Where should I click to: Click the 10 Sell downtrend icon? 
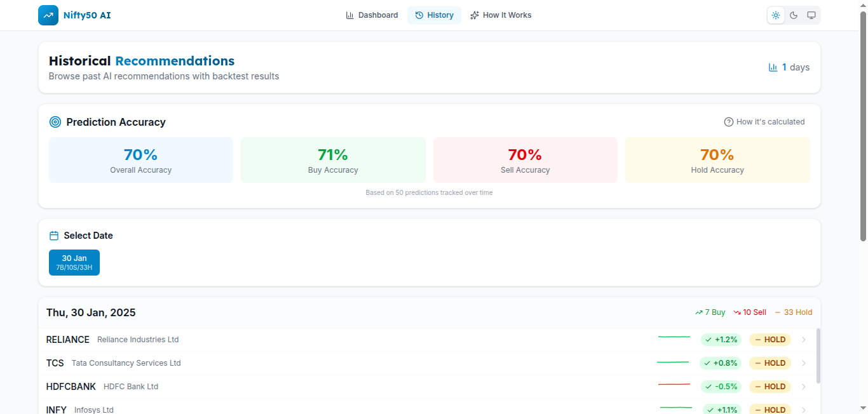pos(737,312)
